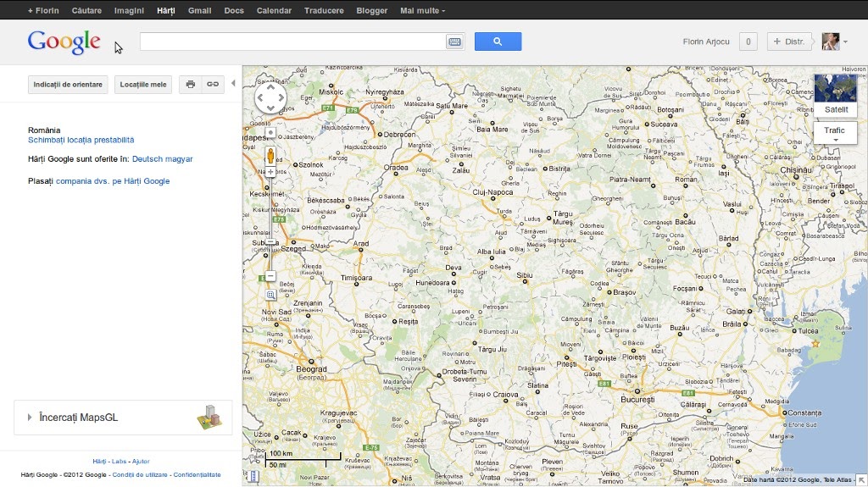Click the București city label
The height and width of the screenshot is (487, 868).
637,399
